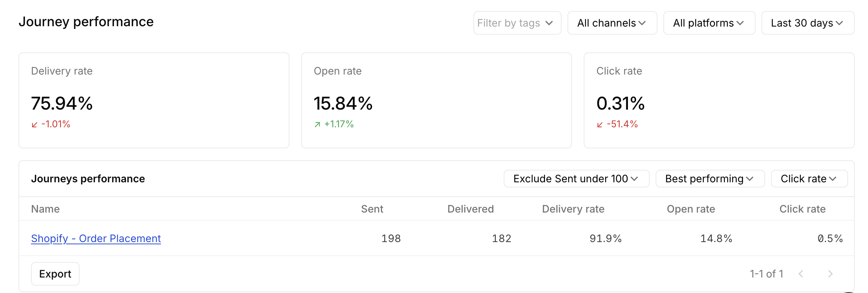Click the Click rate down-trend arrow icon
This screenshot has height=293, width=868.
pos(600,125)
